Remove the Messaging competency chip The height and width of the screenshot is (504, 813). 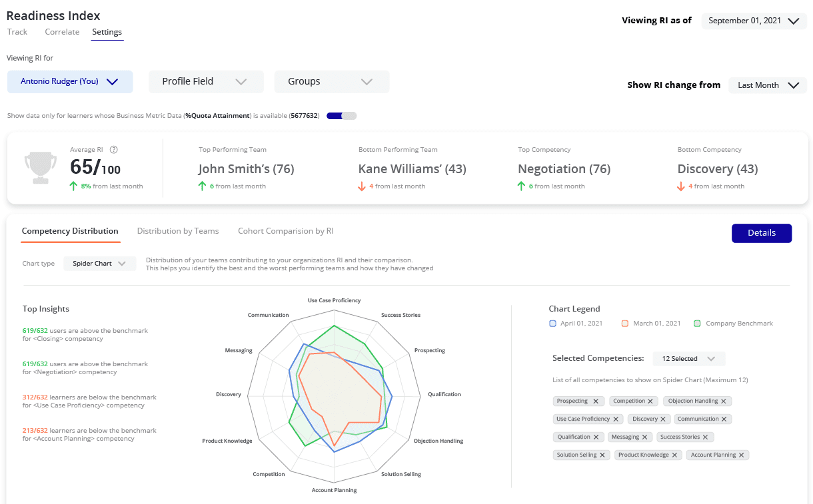point(644,437)
